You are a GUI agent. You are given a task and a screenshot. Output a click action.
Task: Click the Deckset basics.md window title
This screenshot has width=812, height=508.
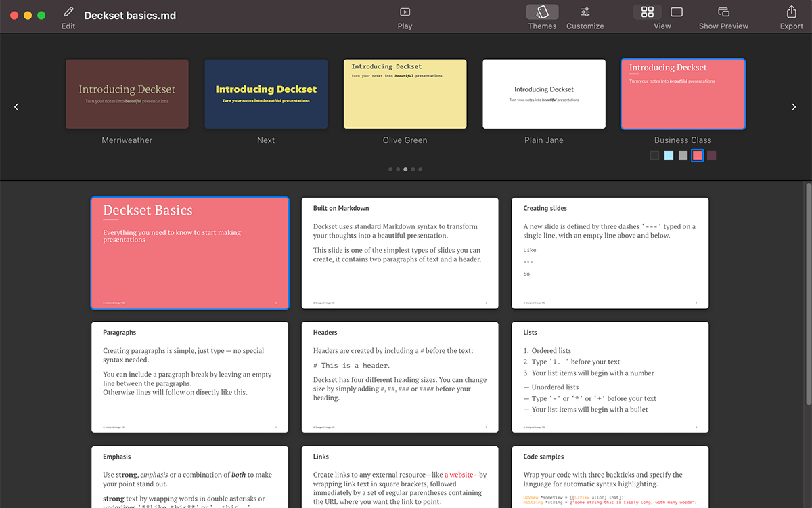130,16
